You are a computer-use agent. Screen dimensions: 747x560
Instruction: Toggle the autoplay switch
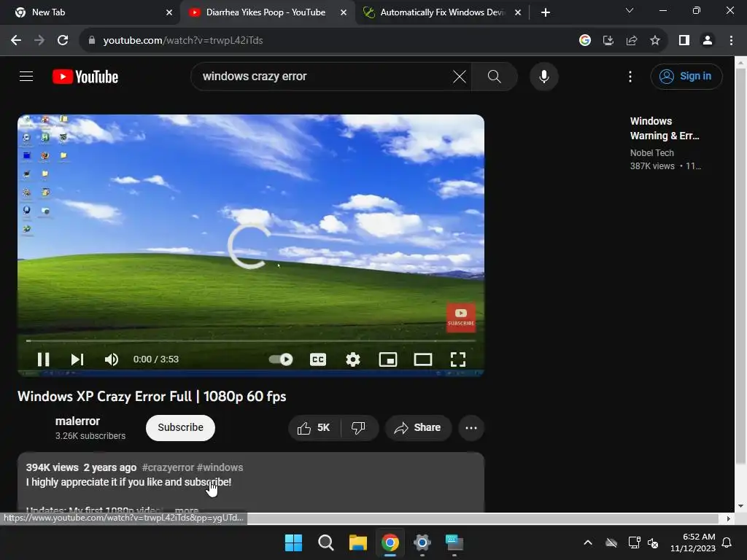281,359
